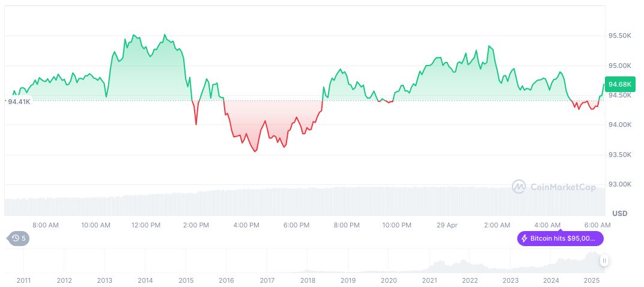The height and width of the screenshot is (287, 644).
Task: Click the 6:00 PM time axis label
Action: (x=296, y=225)
